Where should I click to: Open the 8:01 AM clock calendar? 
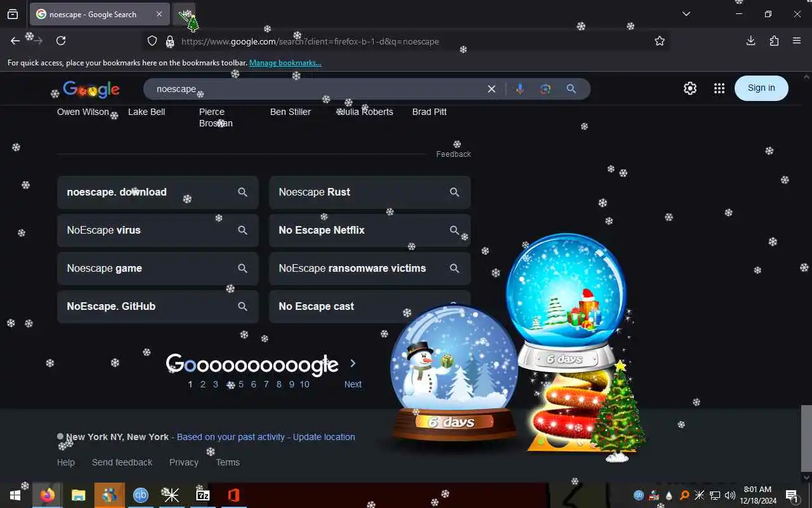pos(758,495)
